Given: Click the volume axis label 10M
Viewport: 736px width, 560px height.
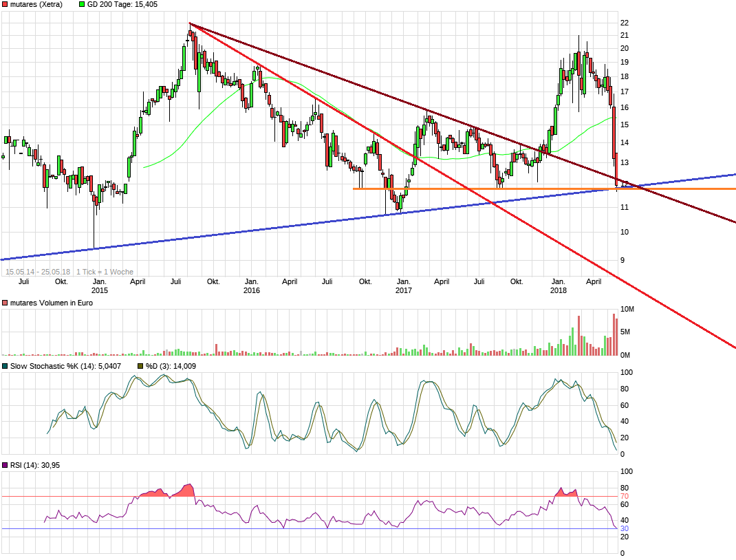Looking at the screenshot, I should coord(627,310).
